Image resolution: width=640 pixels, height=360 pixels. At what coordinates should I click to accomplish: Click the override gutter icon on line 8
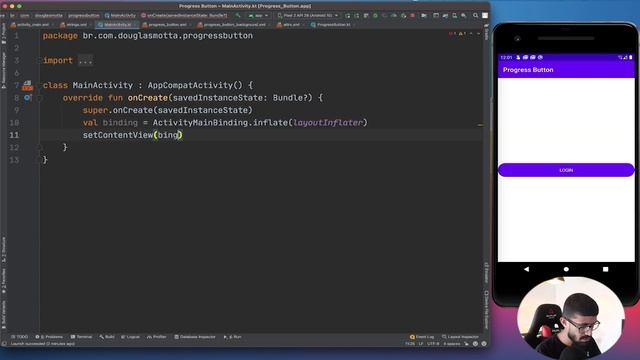tap(27, 98)
